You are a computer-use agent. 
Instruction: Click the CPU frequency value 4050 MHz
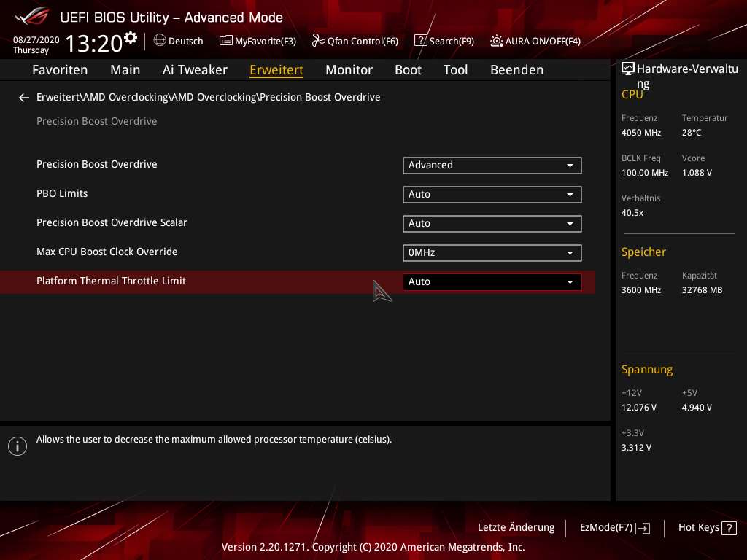click(x=640, y=133)
